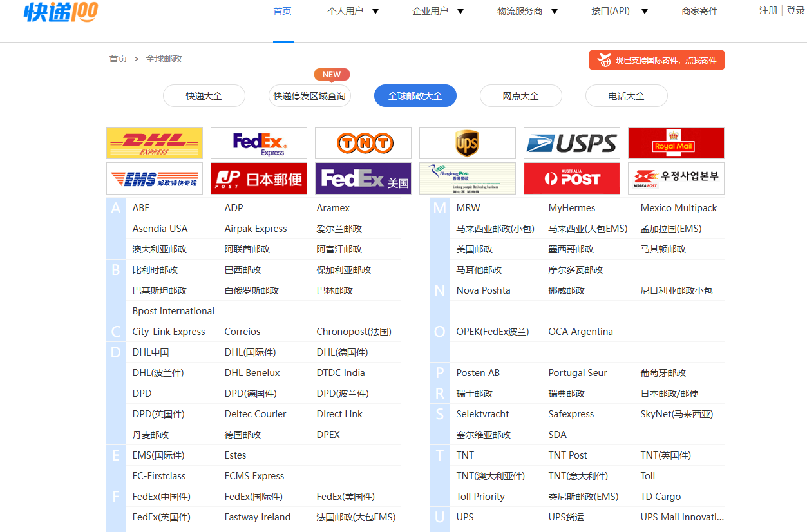Expand the 个人用户 dropdown menu
This screenshot has width=807, height=532.
353,11
